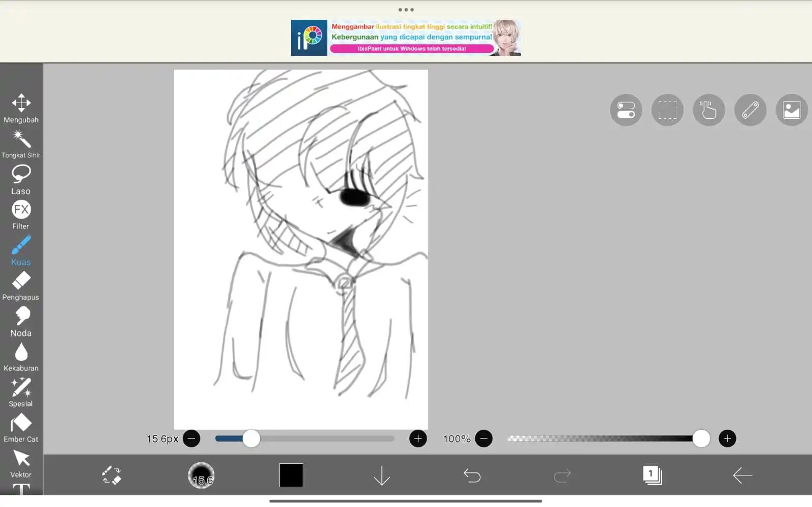Image resolution: width=812 pixels, height=507 pixels.
Task: Switch between brush and eraser
Action: coord(111,476)
